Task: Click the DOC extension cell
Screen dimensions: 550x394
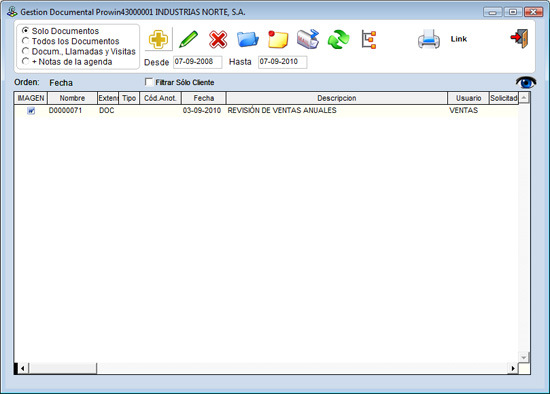Action: (x=107, y=111)
